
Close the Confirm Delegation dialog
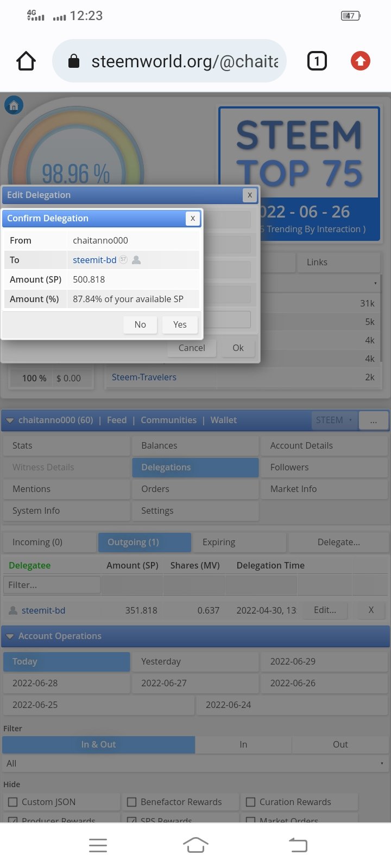(x=192, y=218)
